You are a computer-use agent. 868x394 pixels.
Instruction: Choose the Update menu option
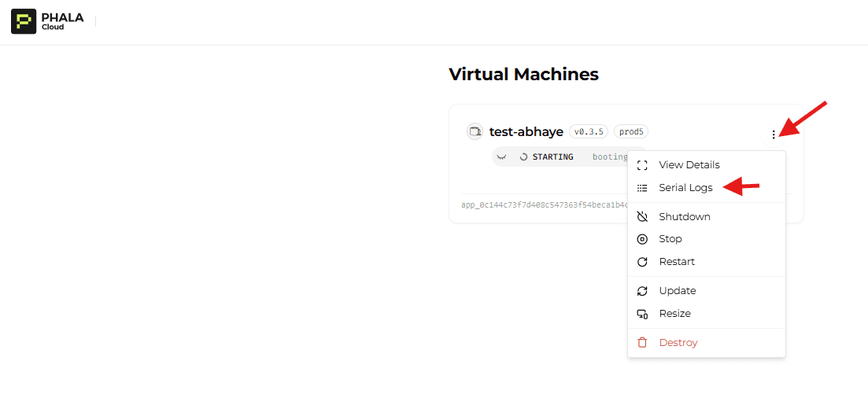[x=677, y=291]
